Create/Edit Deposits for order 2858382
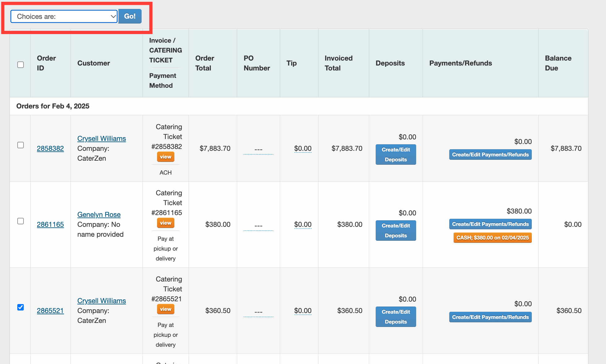Screen dimensions: 606x364 [395, 154]
